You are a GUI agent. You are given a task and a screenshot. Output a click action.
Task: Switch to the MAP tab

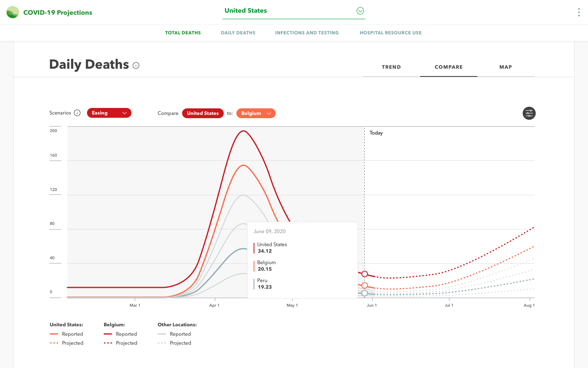pos(506,67)
